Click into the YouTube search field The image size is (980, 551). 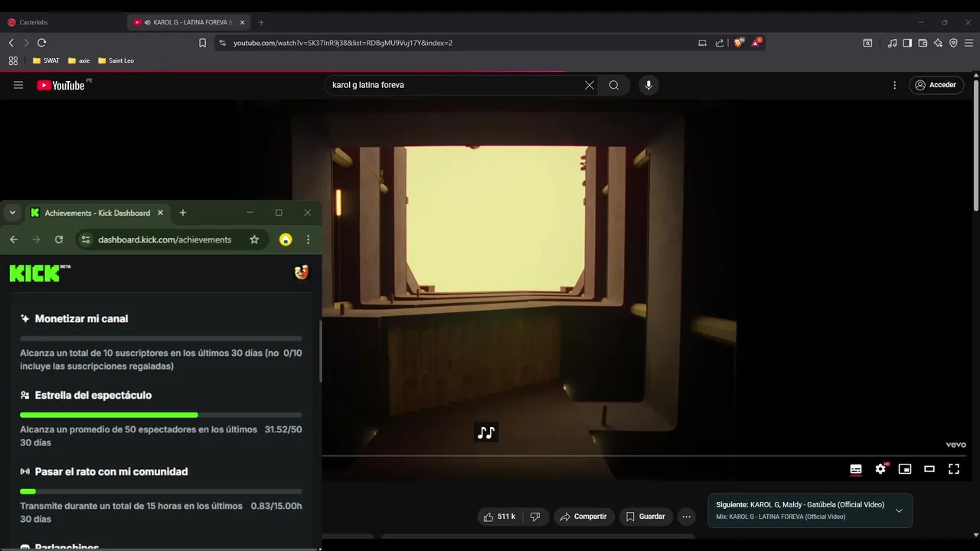(455, 85)
